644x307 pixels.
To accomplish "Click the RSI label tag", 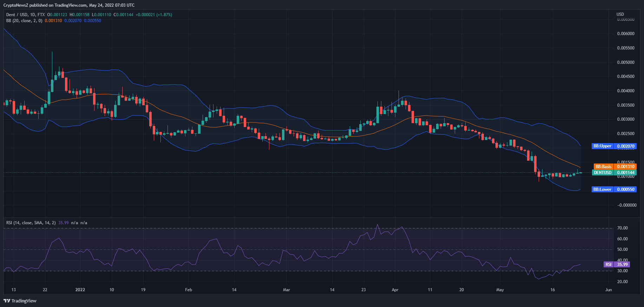I will pyautogui.click(x=609, y=265).
